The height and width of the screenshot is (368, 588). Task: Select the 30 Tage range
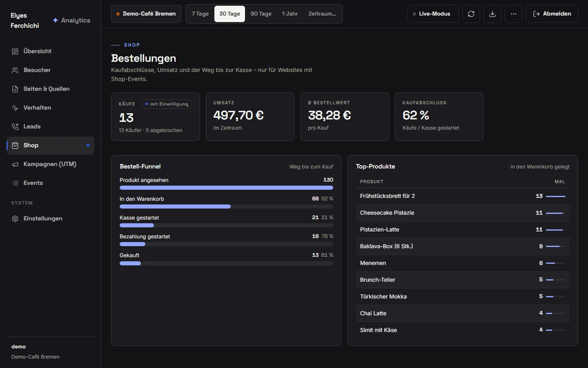pyautogui.click(x=230, y=14)
